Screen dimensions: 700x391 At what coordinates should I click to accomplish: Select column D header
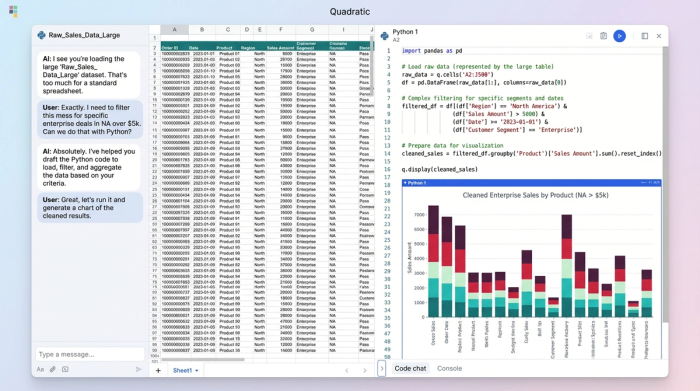[x=246, y=29]
